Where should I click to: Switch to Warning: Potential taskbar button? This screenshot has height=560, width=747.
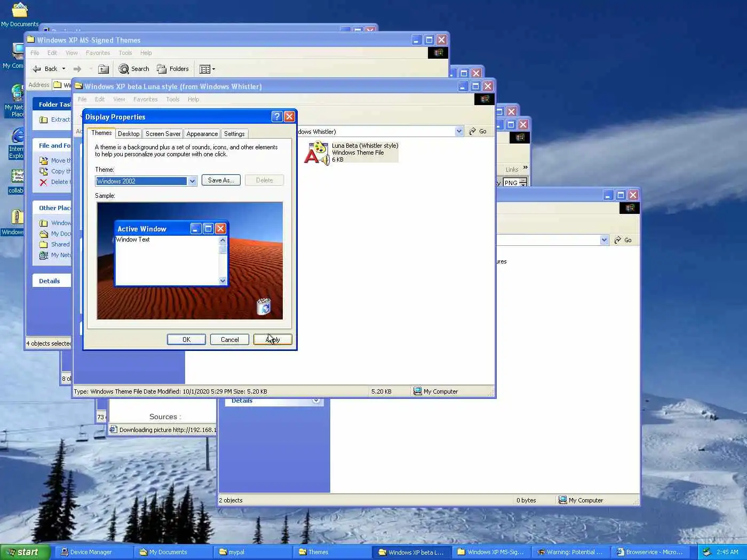coord(571,552)
